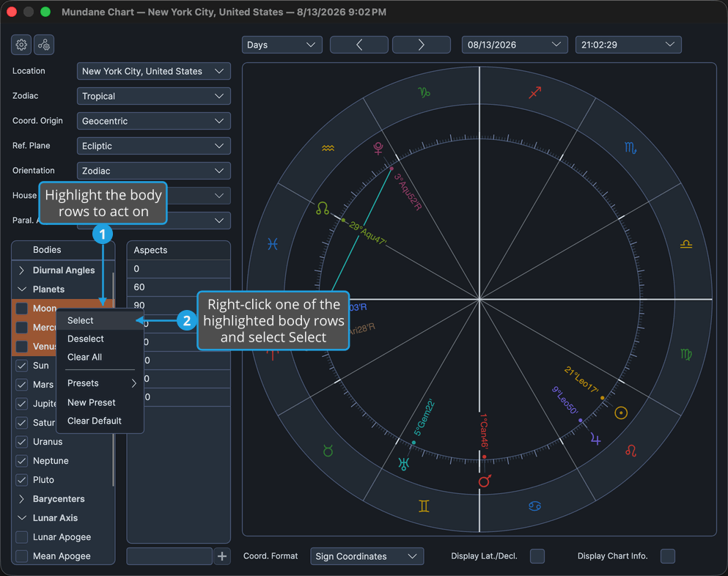
Task: Click the Aquarius waves glyph
Action: coord(328,148)
